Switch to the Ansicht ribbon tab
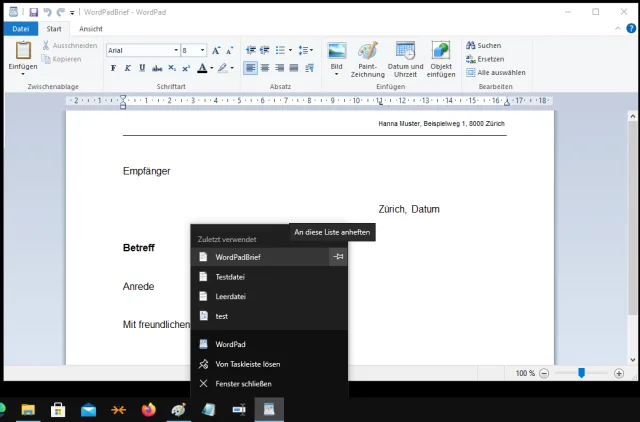 (x=91, y=29)
